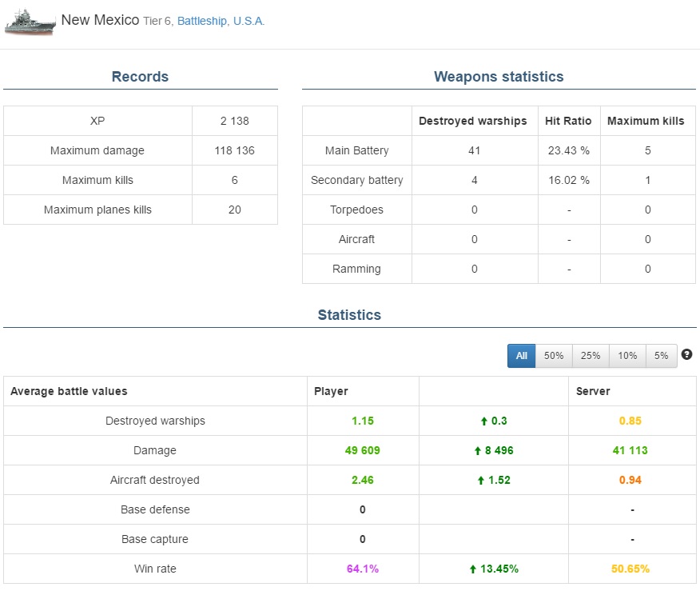Select the All filter toggle
Screen dimensions: 700x591
pos(522,356)
